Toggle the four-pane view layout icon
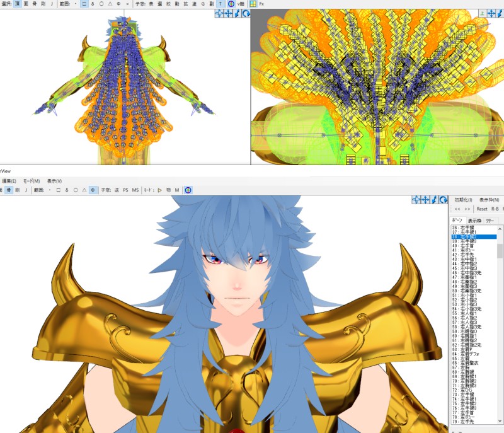The height and width of the screenshot is (433, 504). tap(253, 4)
